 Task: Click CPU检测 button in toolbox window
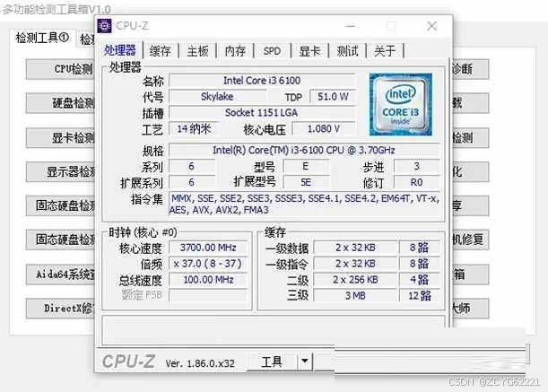point(61,69)
